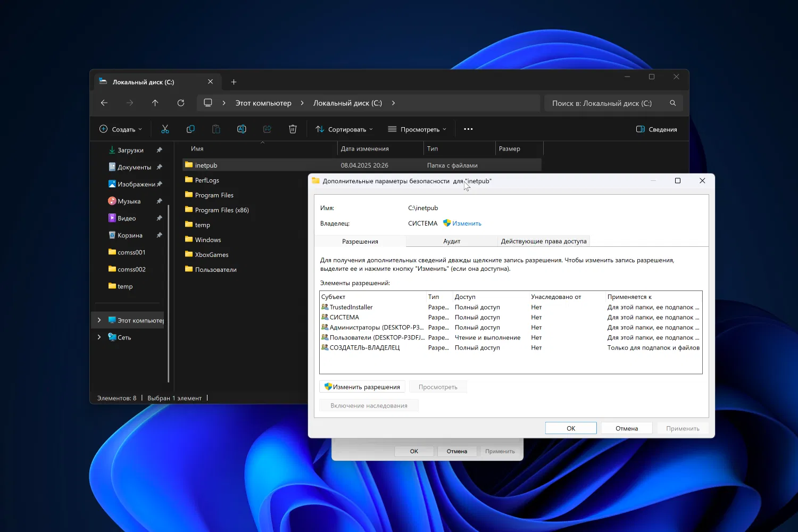Open the three-dots more options menu

pos(468,129)
